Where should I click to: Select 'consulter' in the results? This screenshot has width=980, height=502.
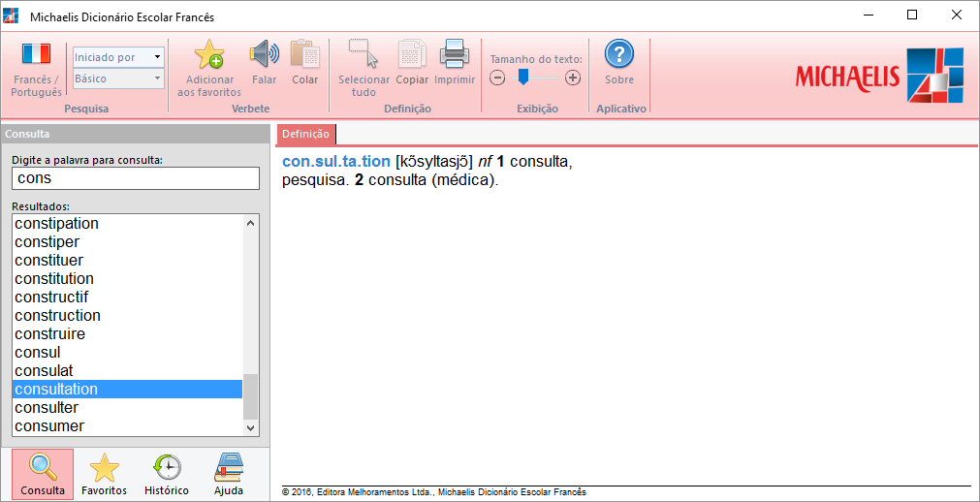click(x=128, y=408)
